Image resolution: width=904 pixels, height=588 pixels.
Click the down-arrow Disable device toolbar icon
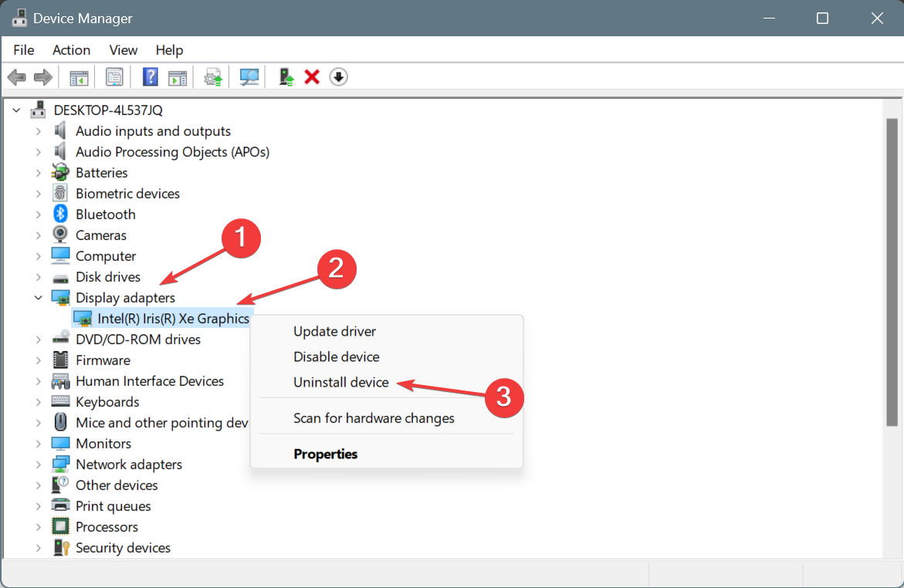tap(338, 77)
